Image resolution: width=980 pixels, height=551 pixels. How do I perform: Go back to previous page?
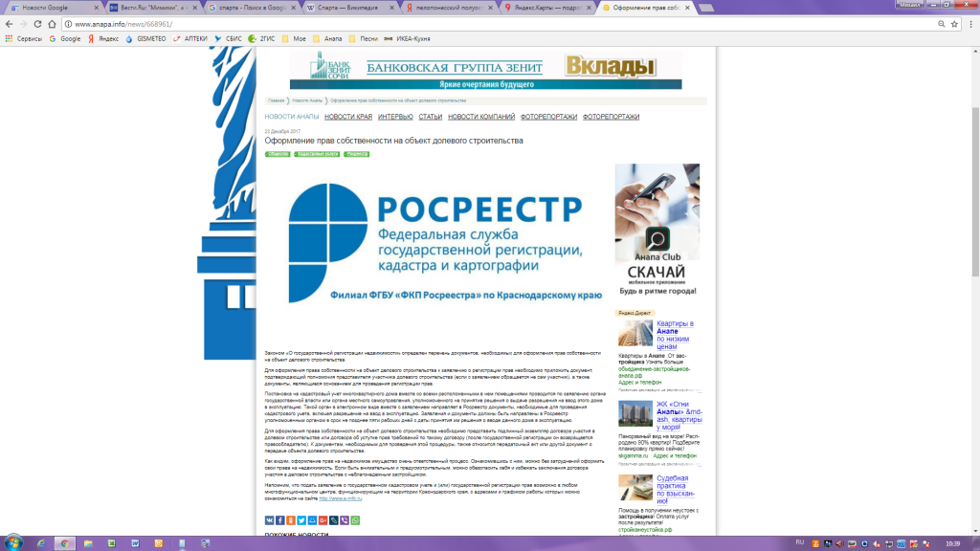click(x=9, y=24)
